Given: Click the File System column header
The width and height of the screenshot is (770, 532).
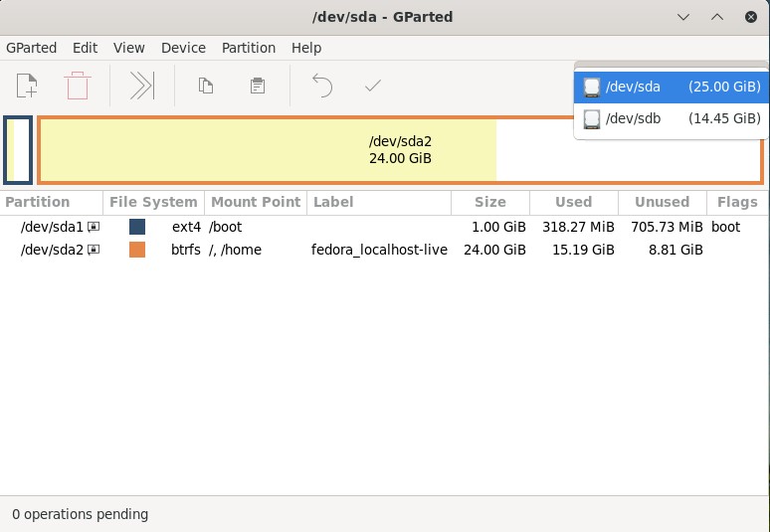Looking at the screenshot, I should [x=153, y=202].
